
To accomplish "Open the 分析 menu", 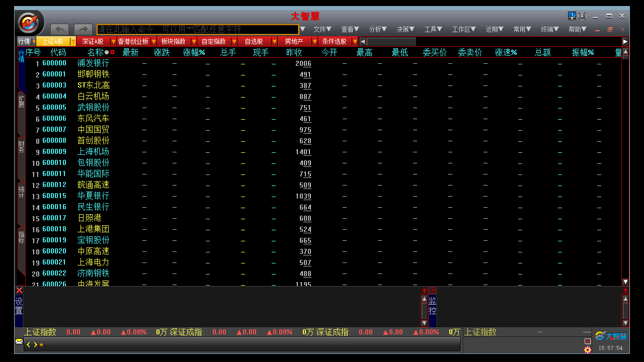I will pos(378,30).
